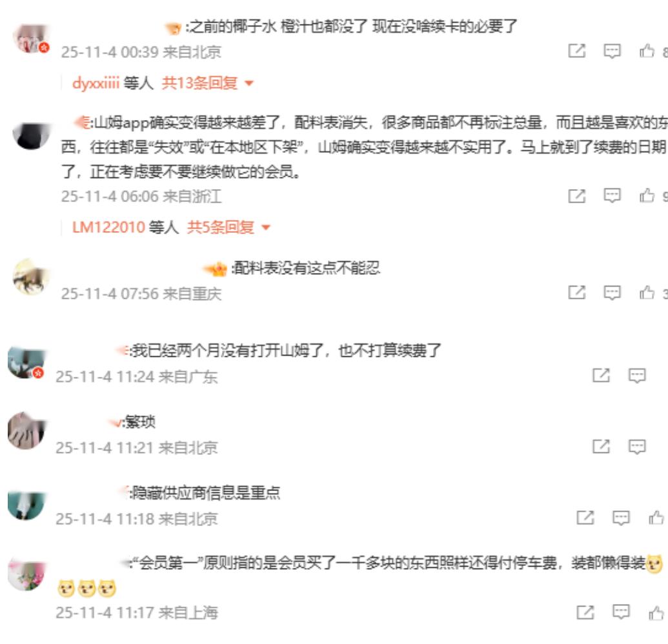The height and width of the screenshot is (644, 668).
Task: View avatar of the 00:39 Beijing commenter
Action: click(31, 38)
